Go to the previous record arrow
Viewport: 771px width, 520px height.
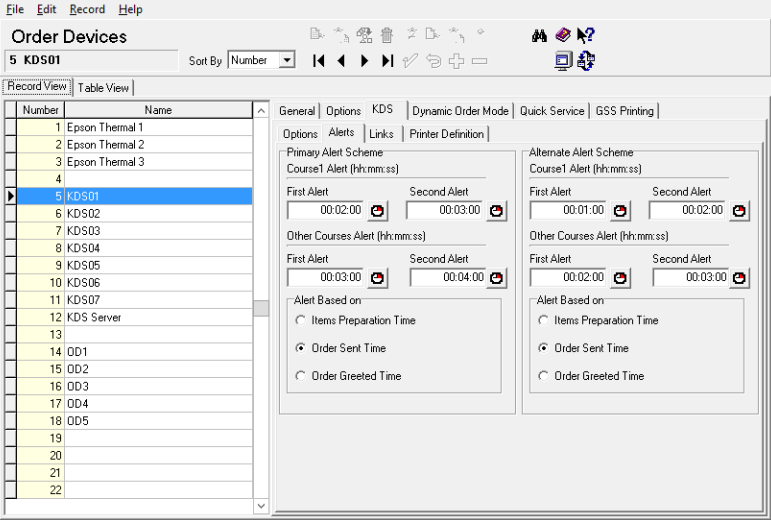pyautogui.click(x=341, y=61)
